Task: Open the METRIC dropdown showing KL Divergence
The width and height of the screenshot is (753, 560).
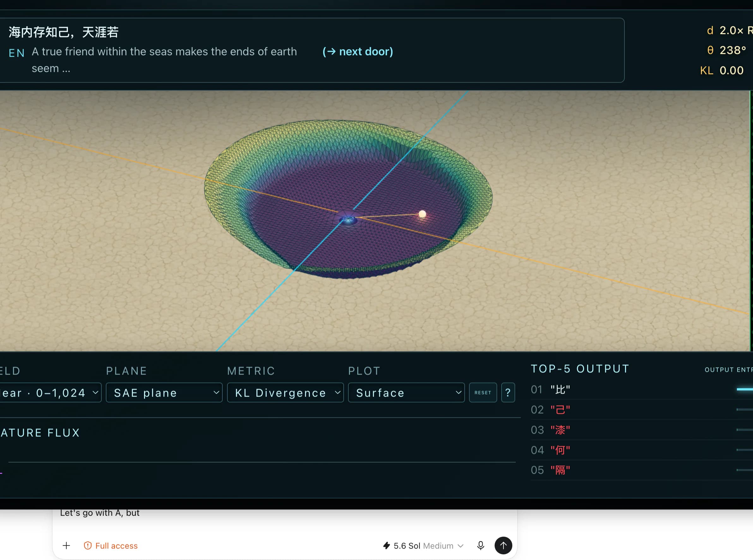Action: pos(285,393)
